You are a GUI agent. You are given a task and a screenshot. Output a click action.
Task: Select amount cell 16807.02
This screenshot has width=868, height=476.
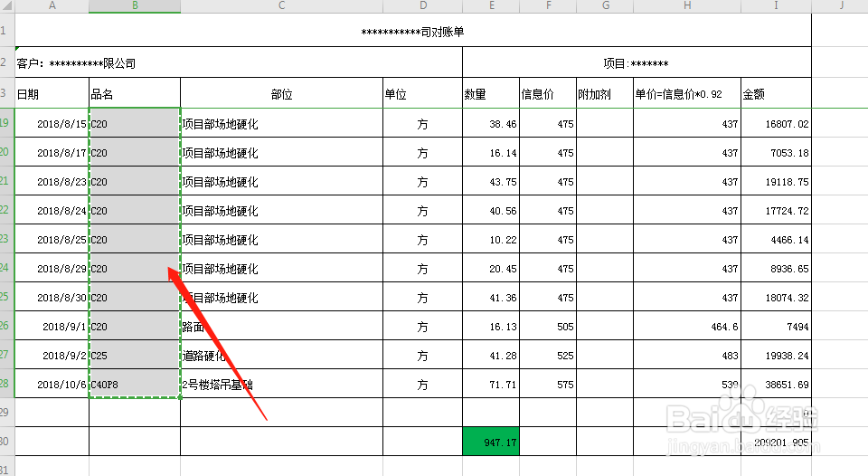(776, 124)
